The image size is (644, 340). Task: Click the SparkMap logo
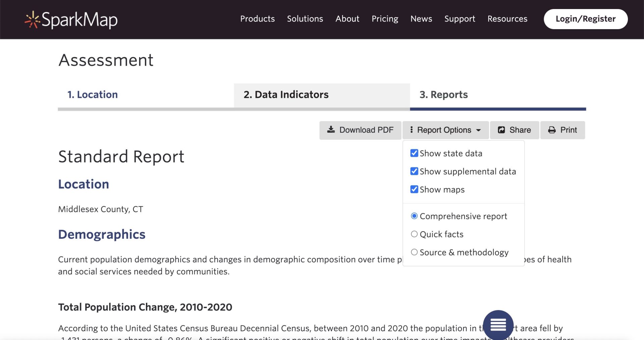click(x=71, y=19)
